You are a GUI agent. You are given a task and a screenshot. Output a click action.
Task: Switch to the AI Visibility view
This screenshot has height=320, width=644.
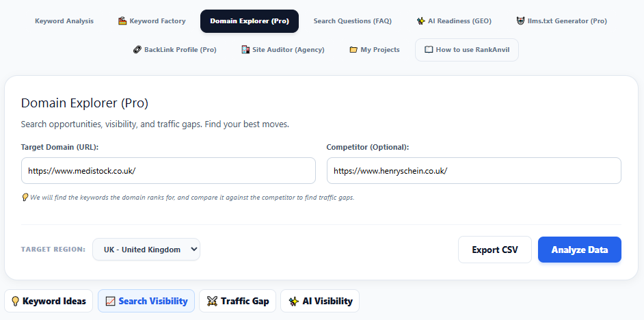[x=320, y=301]
